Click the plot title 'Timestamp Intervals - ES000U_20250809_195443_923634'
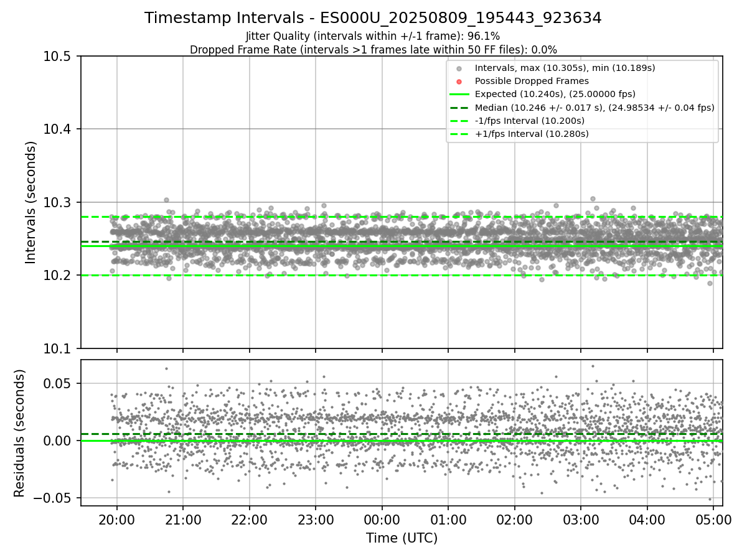 click(x=373, y=19)
